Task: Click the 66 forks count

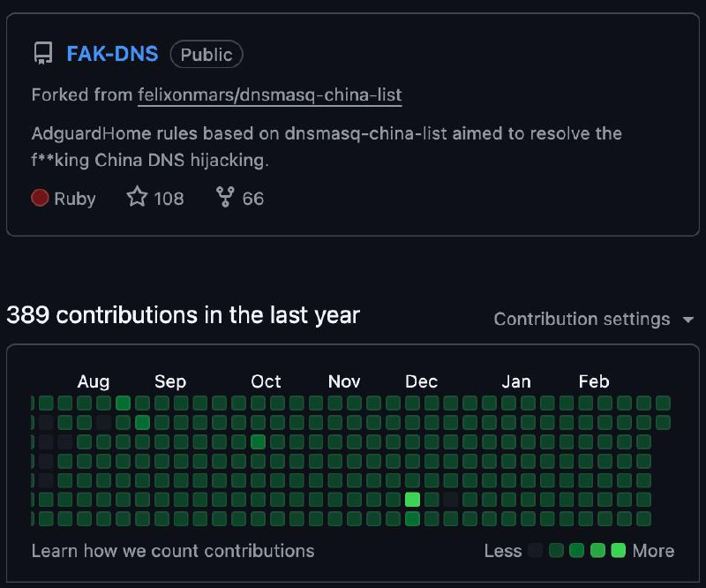Action: (x=253, y=198)
